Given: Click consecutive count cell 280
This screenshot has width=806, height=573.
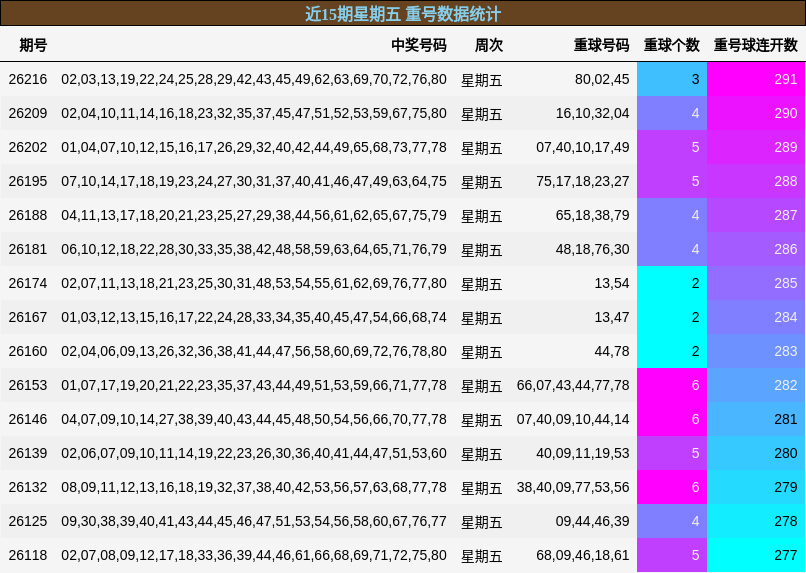Looking at the screenshot, I should coord(756,453).
